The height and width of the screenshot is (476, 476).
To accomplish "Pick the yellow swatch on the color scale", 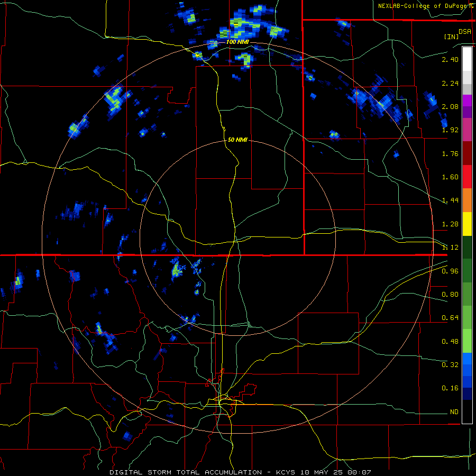I will [x=467, y=224].
